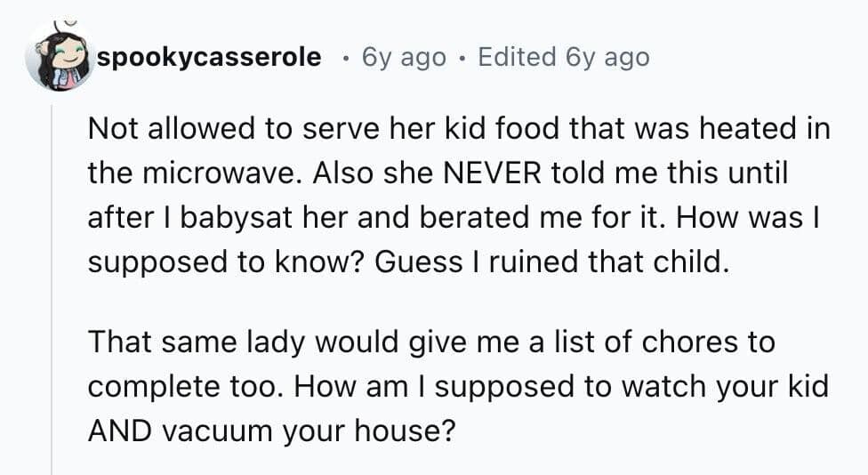The height and width of the screenshot is (475, 868).
Task: Click the "Edited 6y ago" label
Action: click(564, 58)
